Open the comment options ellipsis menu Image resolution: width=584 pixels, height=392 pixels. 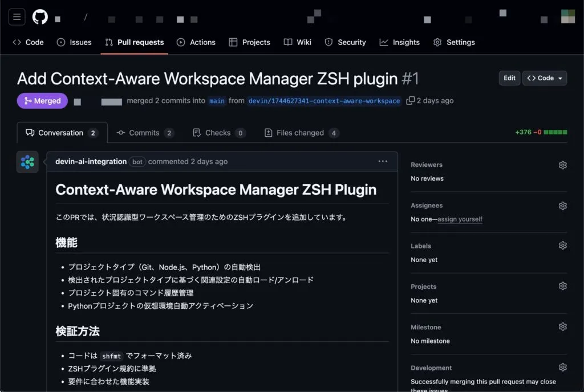pyautogui.click(x=383, y=161)
